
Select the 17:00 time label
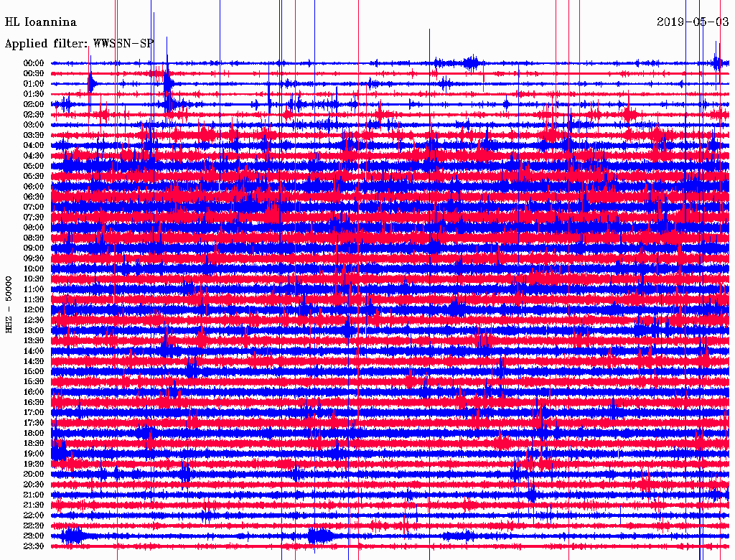coord(34,413)
